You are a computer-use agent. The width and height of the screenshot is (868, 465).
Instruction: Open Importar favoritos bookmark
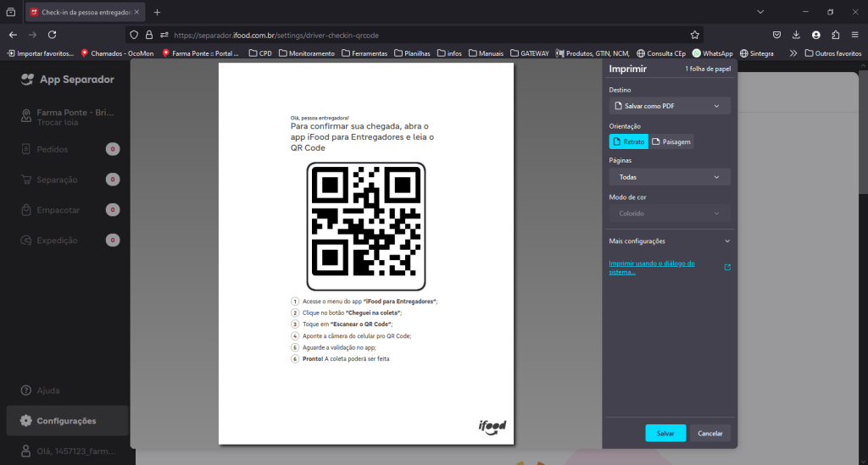click(x=40, y=53)
